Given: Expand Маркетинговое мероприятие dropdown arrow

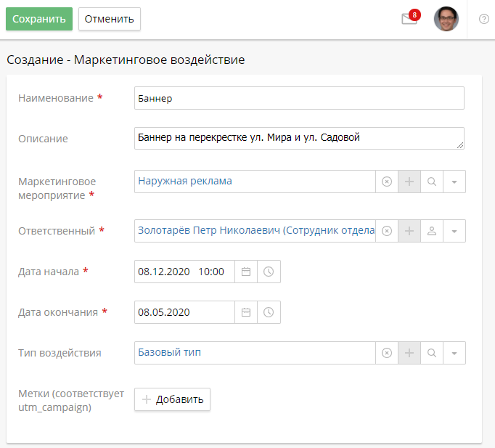Looking at the screenshot, I should coord(454,182).
